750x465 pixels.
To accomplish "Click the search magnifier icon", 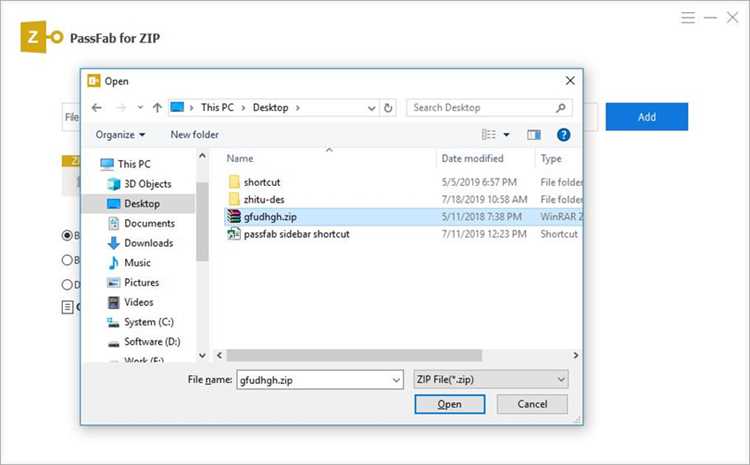I will (x=561, y=108).
